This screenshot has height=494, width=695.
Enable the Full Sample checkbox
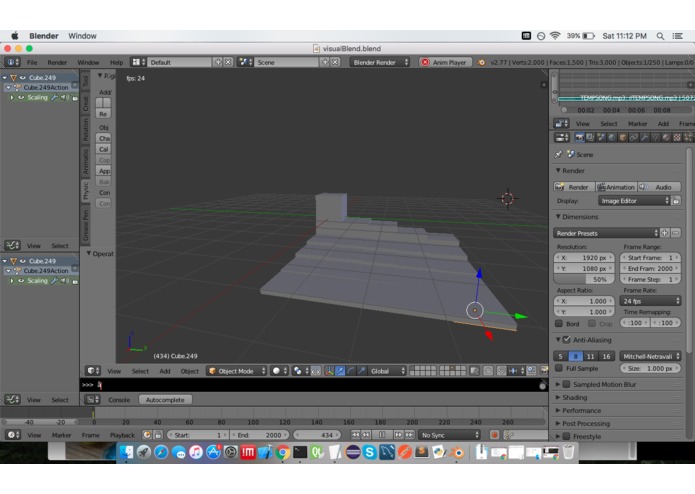click(x=559, y=368)
